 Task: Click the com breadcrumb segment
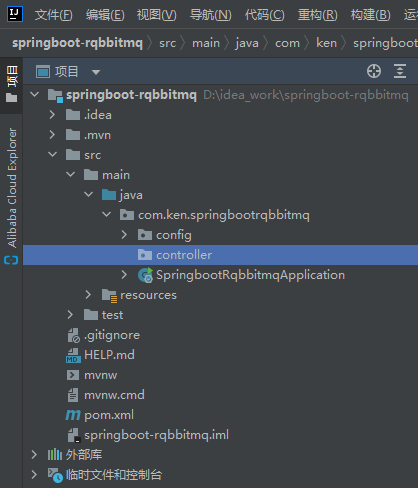pyautogui.click(x=287, y=43)
